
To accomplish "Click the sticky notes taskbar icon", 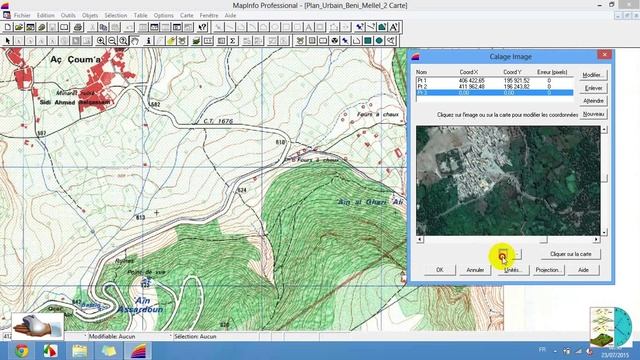I will click(x=109, y=351).
